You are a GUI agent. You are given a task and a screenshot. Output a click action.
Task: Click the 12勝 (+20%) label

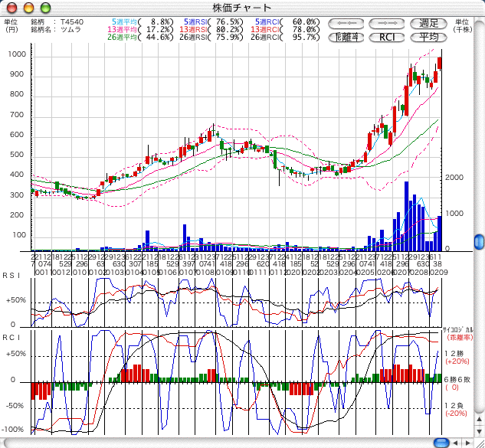(457, 358)
